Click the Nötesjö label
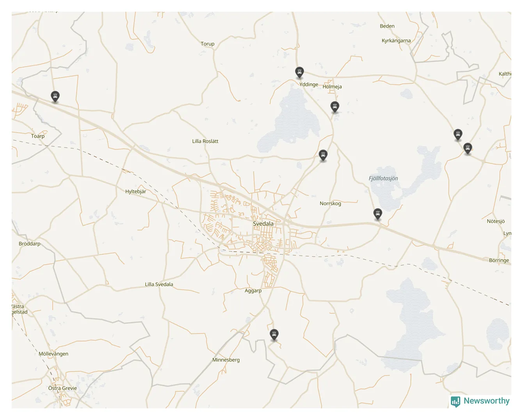The image size is (523, 420). (496, 222)
